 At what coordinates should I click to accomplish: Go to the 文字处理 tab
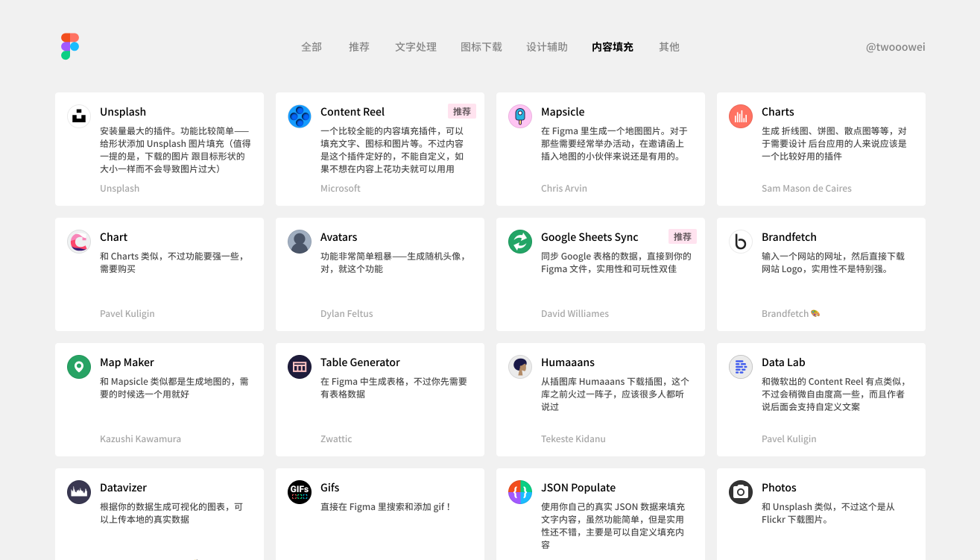pyautogui.click(x=416, y=47)
